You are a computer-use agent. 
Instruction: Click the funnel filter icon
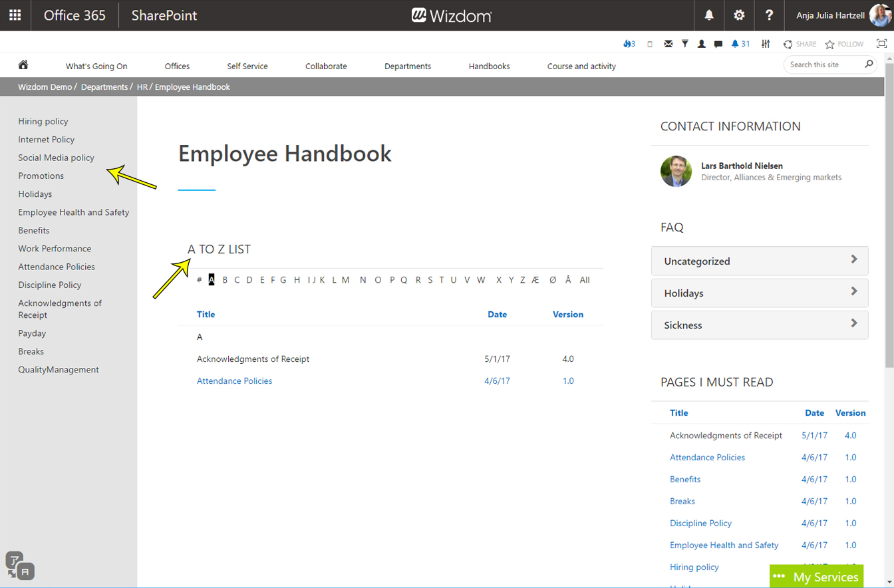684,45
